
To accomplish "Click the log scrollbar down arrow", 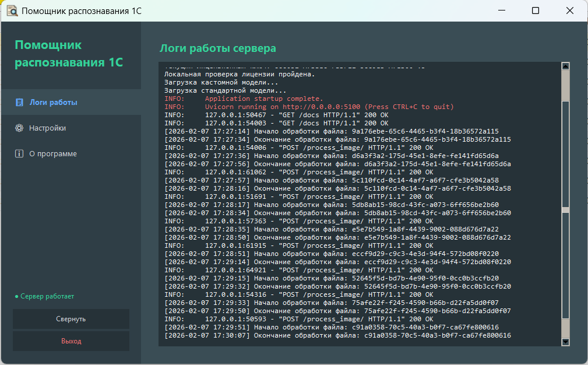I will coord(565,342).
